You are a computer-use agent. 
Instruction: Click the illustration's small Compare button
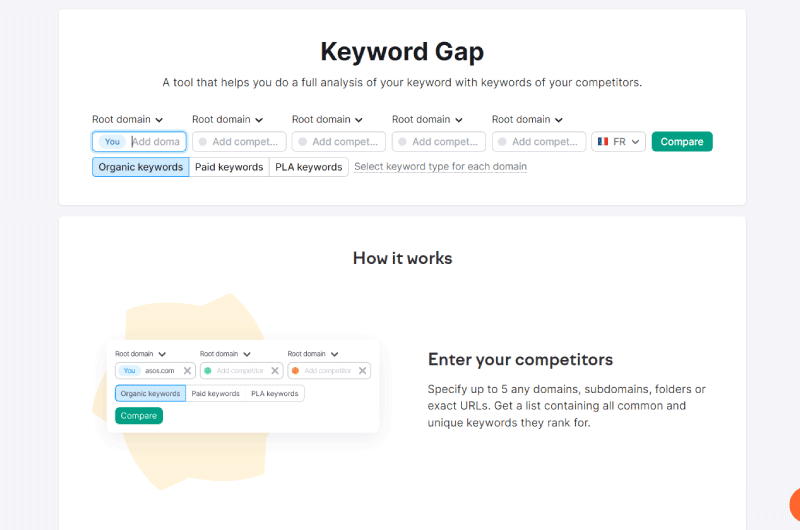coord(139,416)
